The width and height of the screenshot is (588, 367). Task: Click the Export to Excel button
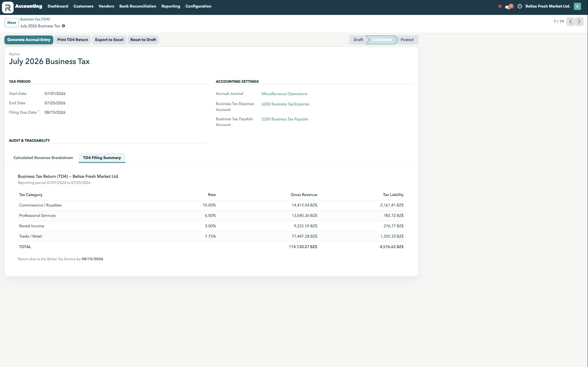point(109,40)
